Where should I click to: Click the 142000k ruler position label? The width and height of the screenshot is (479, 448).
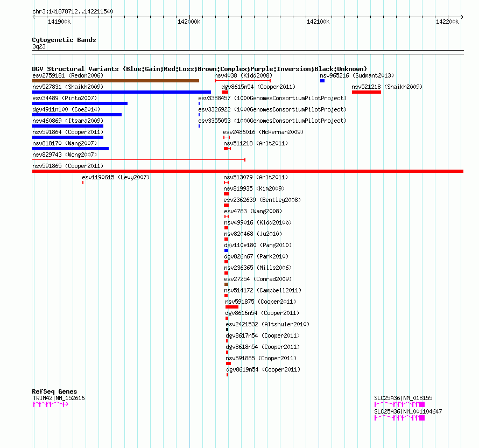(x=189, y=22)
